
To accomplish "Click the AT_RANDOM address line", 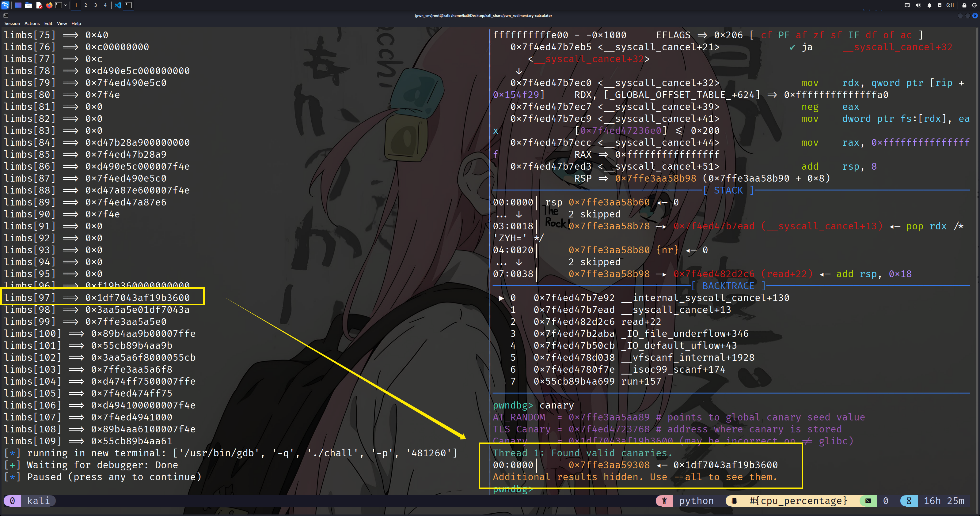I will tap(679, 417).
